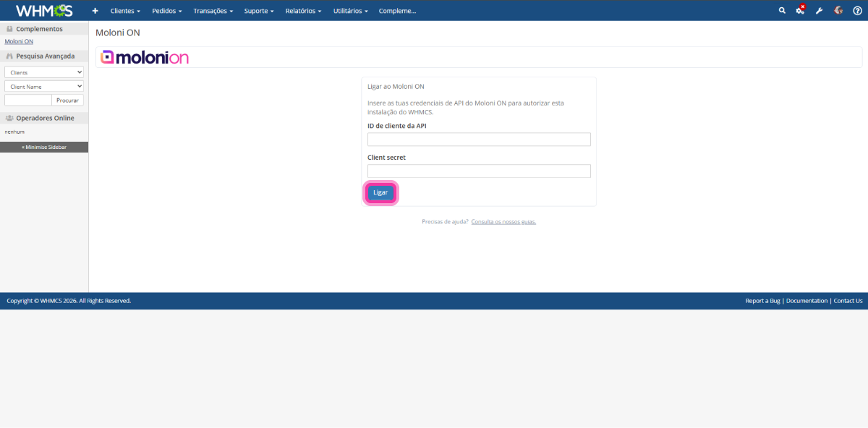The height and width of the screenshot is (428, 868).
Task: Click the 'Precisas de ajuda?' text
Action: (x=445, y=221)
